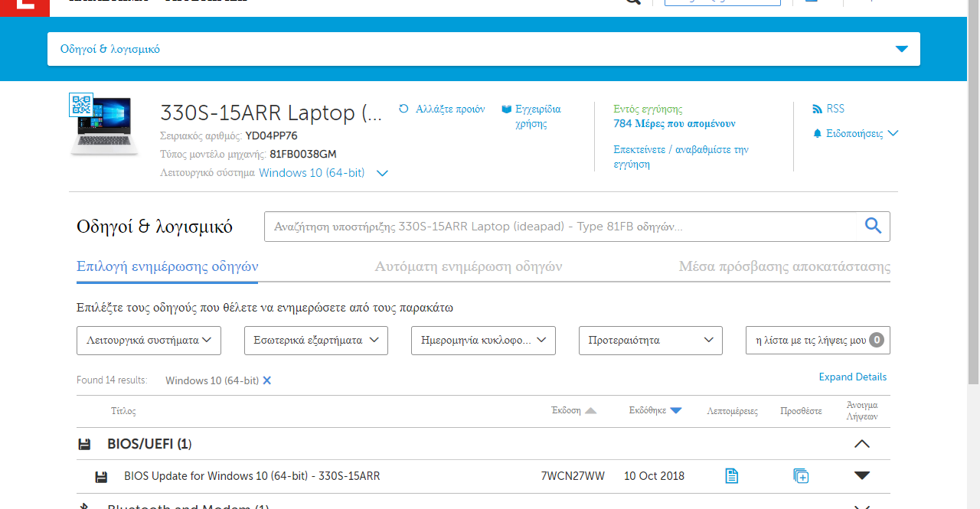Screen dimensions: 980x509
Task: Click the page vertical scrollbar
Action: [974, 191]
